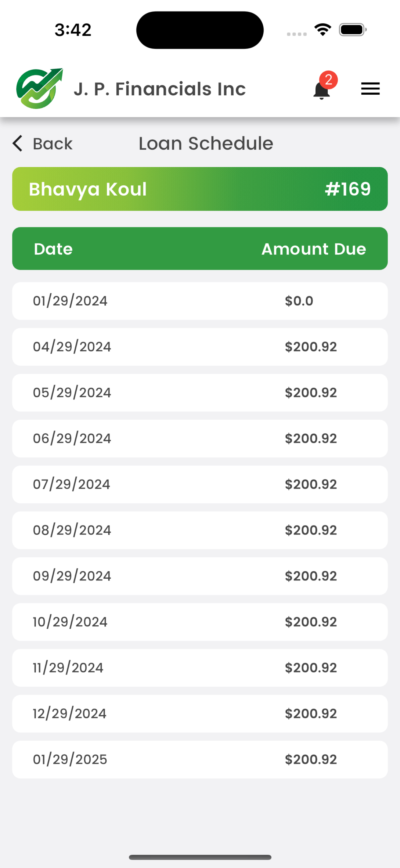Viewport: 400px width, 868px height.
Task: Tap the $200.92 amount for 08/29/2024
Action: click(311, 530)
